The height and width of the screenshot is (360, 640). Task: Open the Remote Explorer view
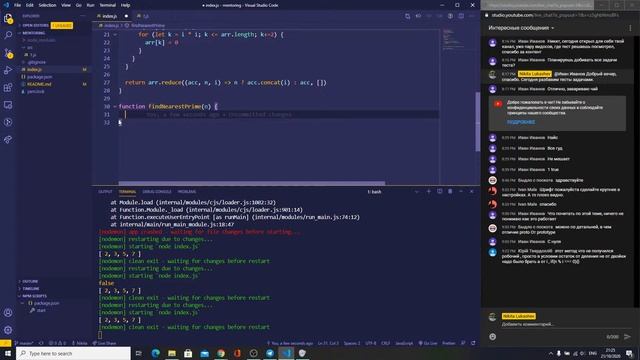tap(8, 105)
